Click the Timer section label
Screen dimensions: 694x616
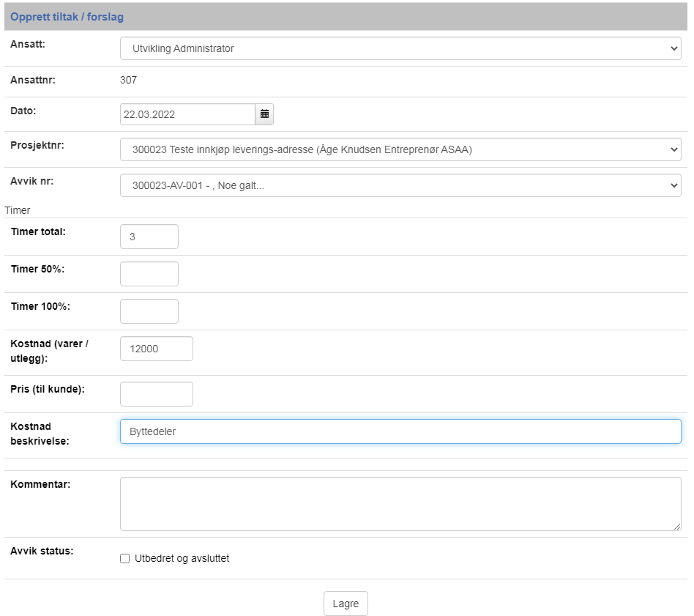click(18, 210)
